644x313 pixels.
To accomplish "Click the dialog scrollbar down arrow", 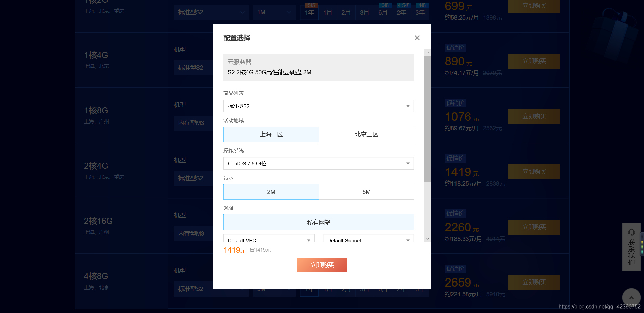I will click(427, 239).
